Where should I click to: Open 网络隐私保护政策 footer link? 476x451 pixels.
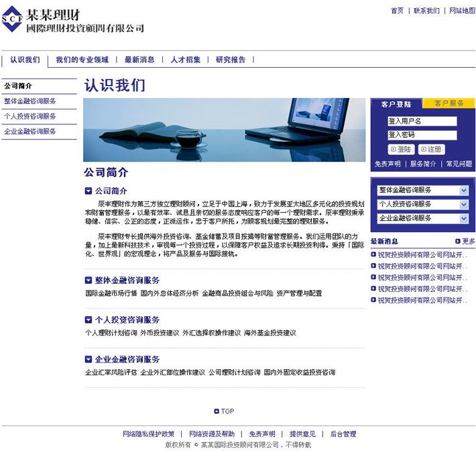click(x=149, y=434)
